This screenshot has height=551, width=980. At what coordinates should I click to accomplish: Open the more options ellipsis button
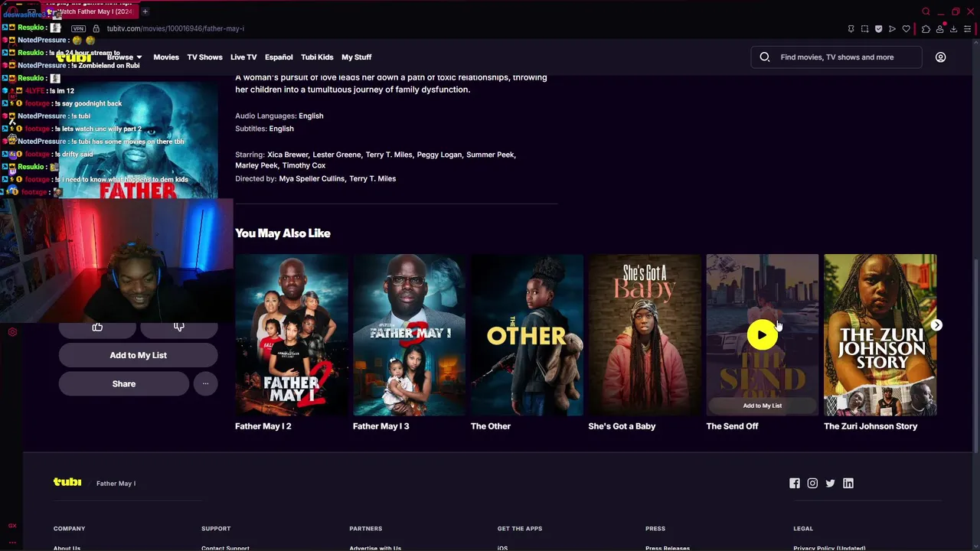(205, 383)
